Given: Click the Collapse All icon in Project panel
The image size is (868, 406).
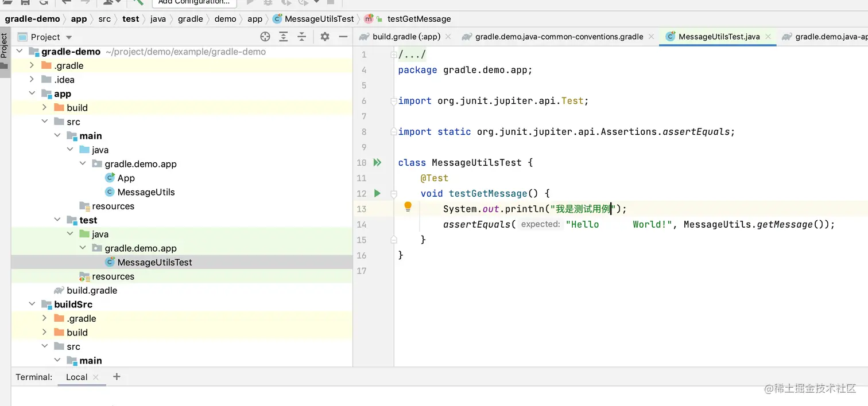Looking at the screenshot, I should point(302,37).
